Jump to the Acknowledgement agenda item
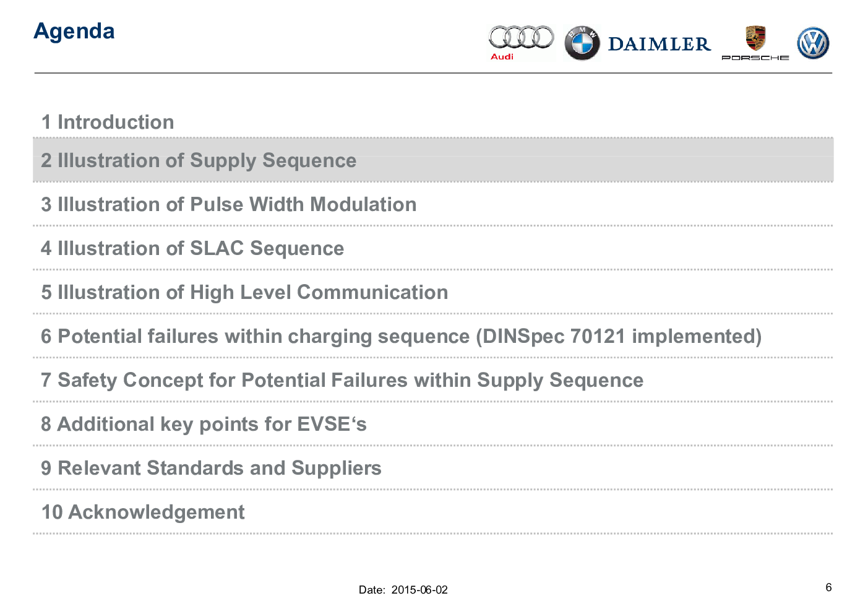The height and width of the screenshot is (614, 868). point(143,512)
